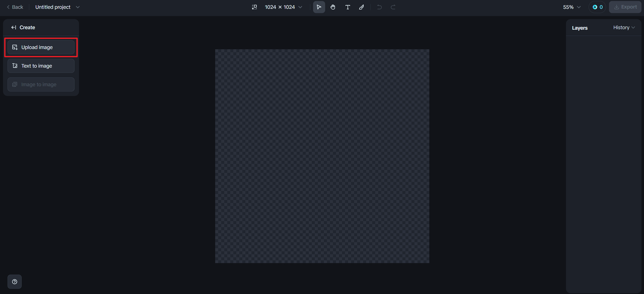Screen dimensions: 644x294
Task: Click Text to image button
Action: coord(41,66)
